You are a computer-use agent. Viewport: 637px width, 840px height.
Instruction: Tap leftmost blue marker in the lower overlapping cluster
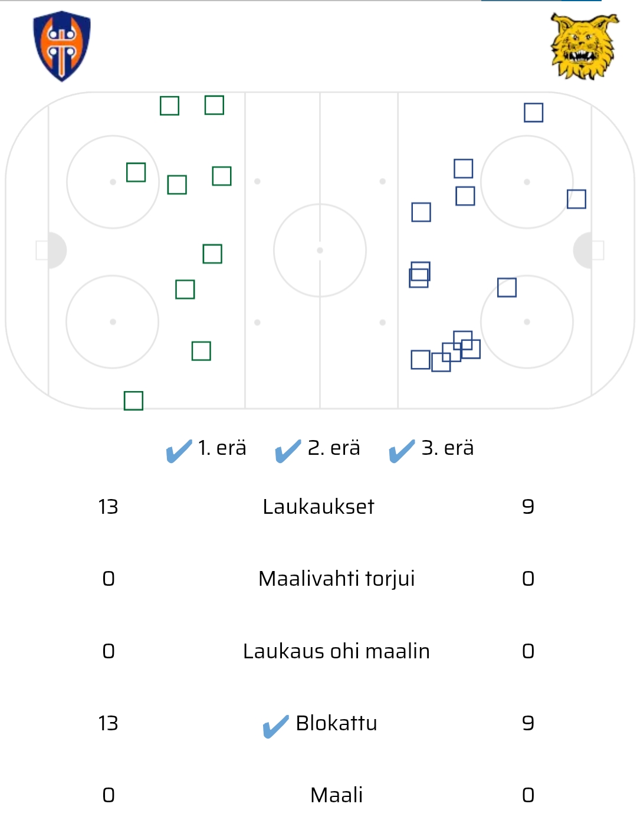[420, 359]
